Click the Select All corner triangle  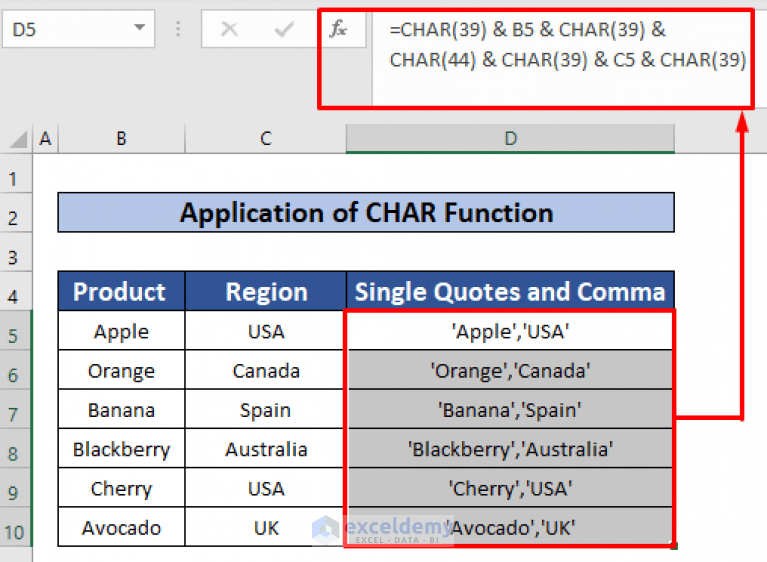(x=18, y=139)
